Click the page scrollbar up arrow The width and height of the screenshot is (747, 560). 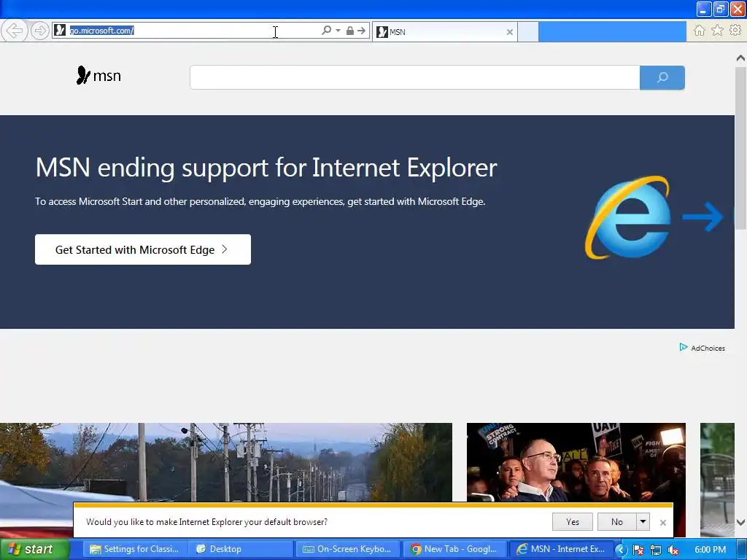click(x=740, y=58)
